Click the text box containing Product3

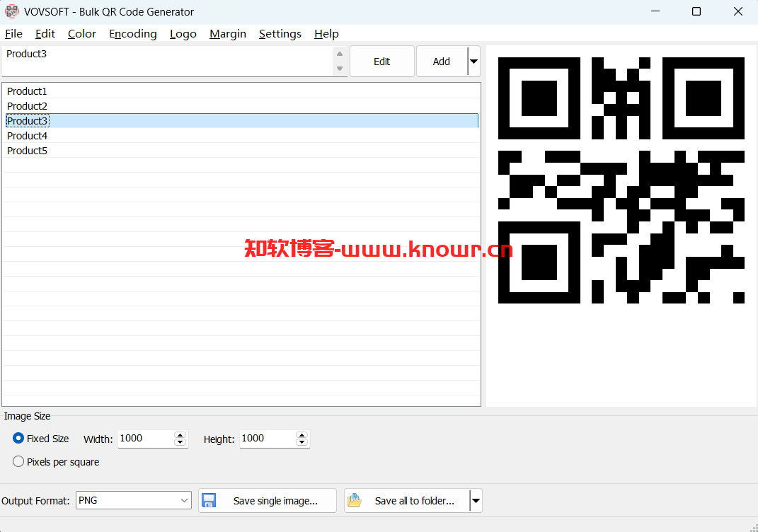tap(167, 61)
